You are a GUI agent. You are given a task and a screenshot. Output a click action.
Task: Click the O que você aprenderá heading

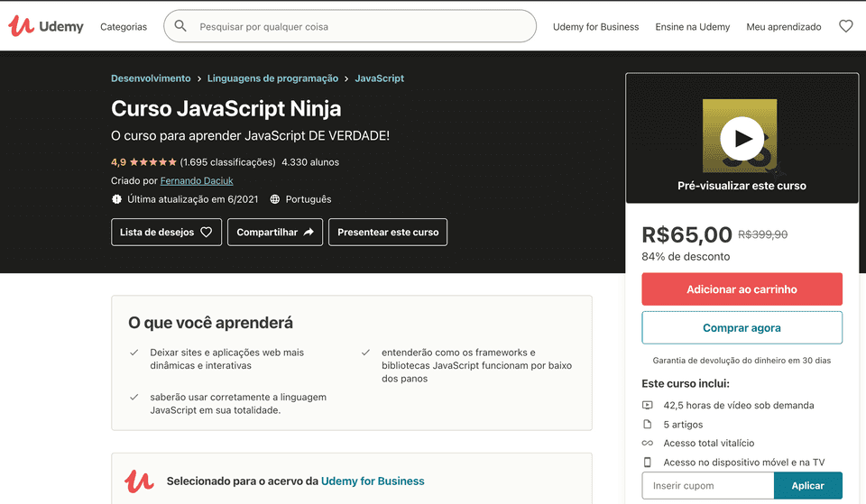pyautogui.click(x=210, y=323)
